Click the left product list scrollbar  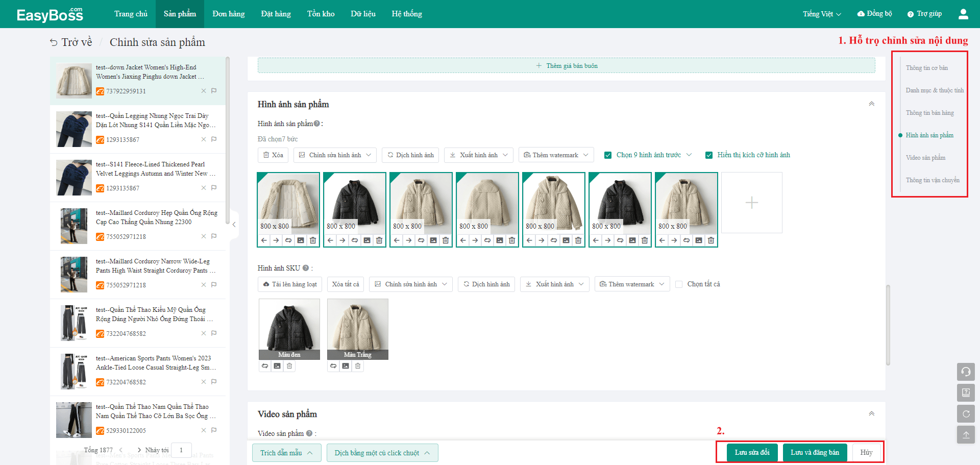click(x=228, y=140)
